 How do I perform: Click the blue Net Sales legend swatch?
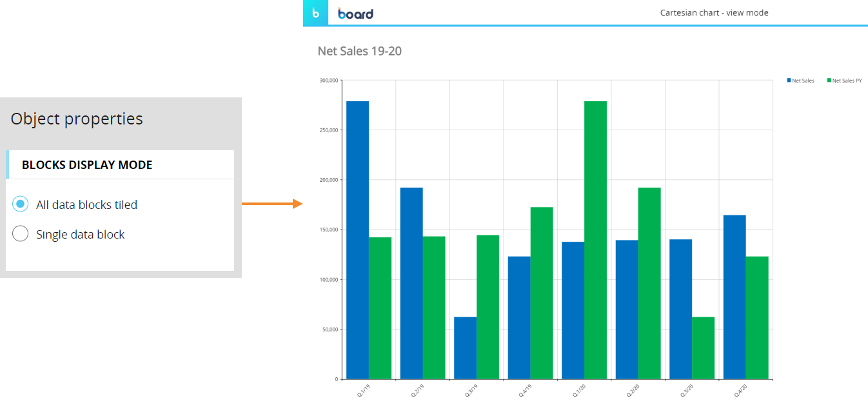click(789, 81)
